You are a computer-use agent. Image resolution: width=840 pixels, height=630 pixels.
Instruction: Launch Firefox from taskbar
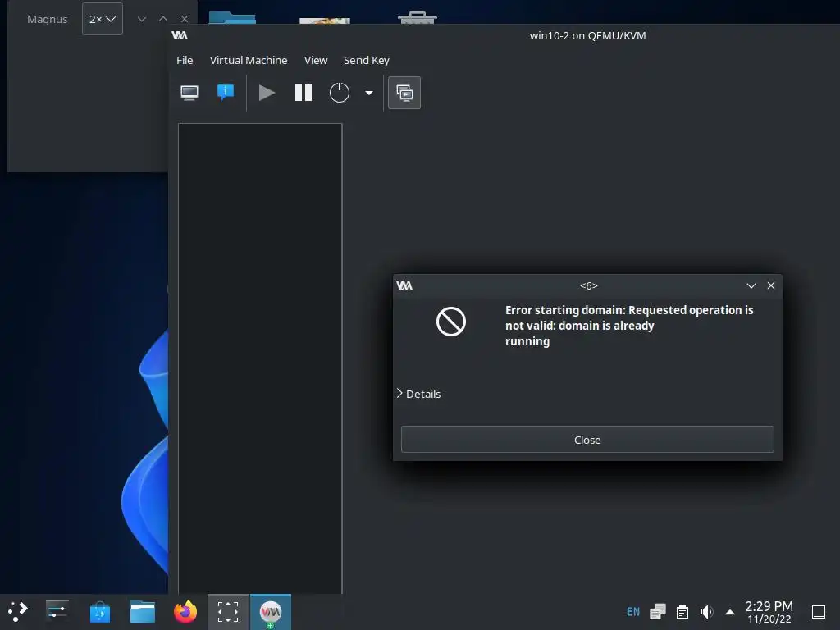(185, 612)
